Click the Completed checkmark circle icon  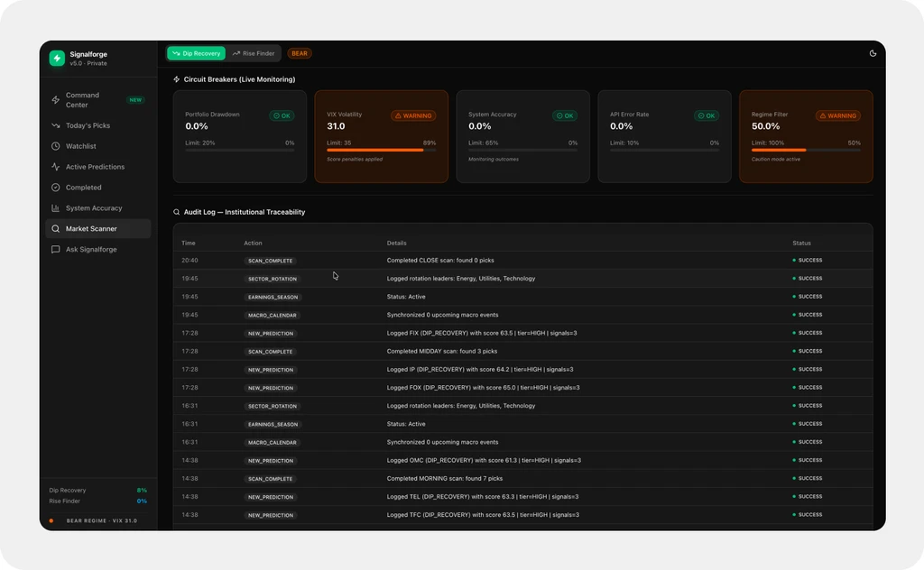[55, 188]
